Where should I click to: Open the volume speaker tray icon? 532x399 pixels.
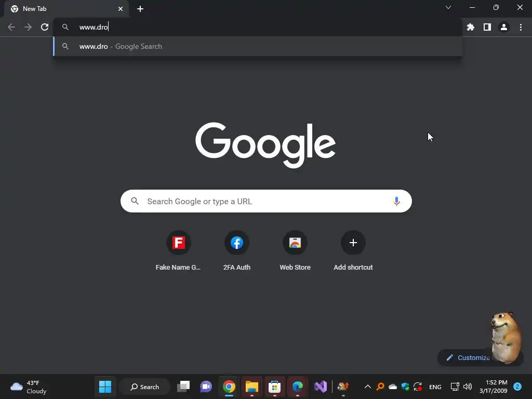468,387
